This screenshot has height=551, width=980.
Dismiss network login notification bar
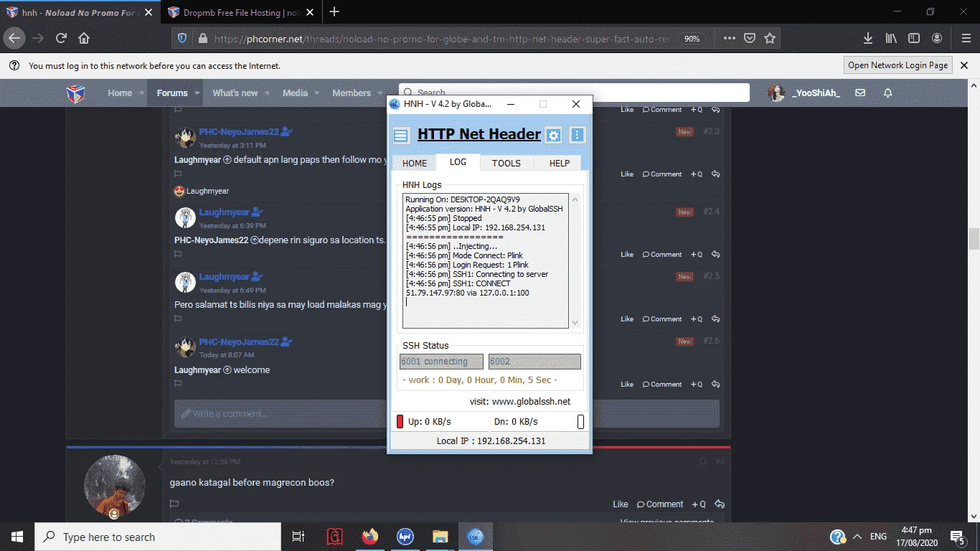964,65
